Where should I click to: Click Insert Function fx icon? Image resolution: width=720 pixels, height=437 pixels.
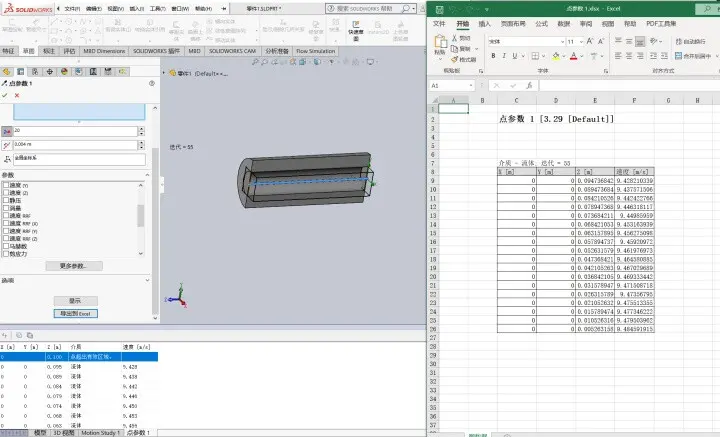click(529, 85)
